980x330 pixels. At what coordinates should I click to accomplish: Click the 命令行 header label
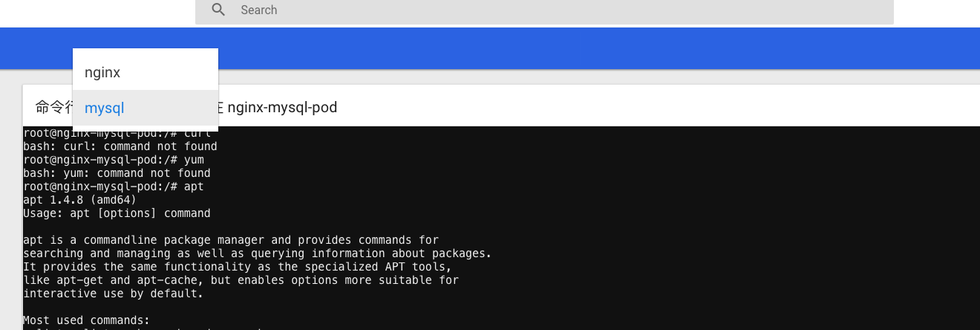[x=53, y=107]
